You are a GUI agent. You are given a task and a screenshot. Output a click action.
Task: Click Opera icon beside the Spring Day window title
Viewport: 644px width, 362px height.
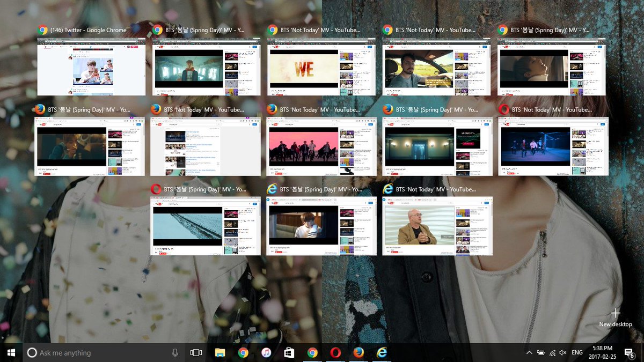point(156,189)
